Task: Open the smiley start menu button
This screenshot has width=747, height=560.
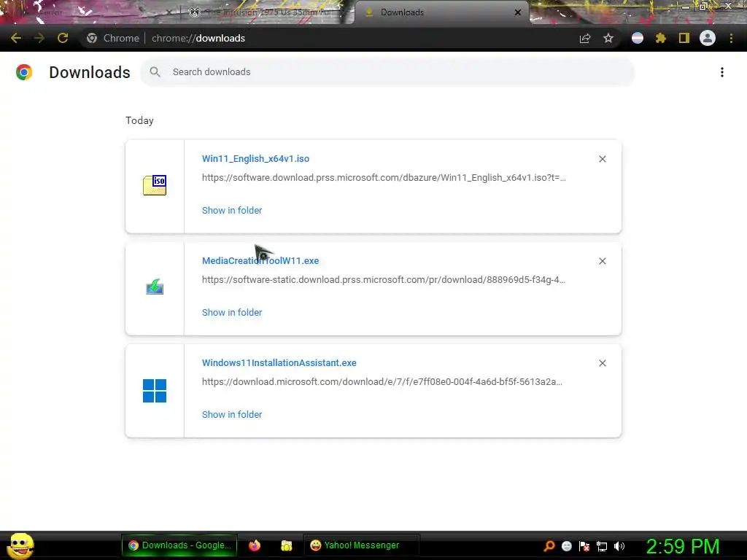Action: click(x=20, y=545)
